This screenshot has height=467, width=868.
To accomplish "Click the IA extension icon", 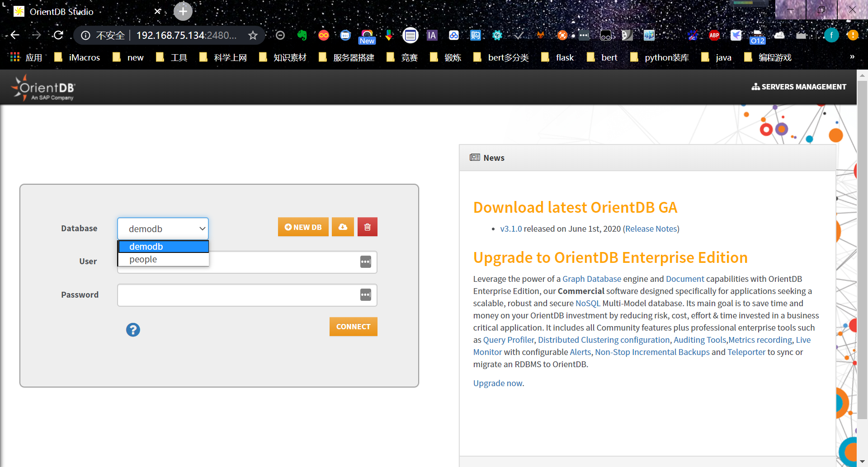I will tap(432, 35).
